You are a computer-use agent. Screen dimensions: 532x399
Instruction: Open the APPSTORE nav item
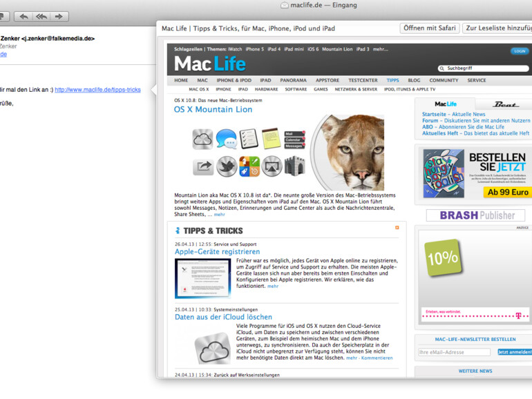click(327, 80)
